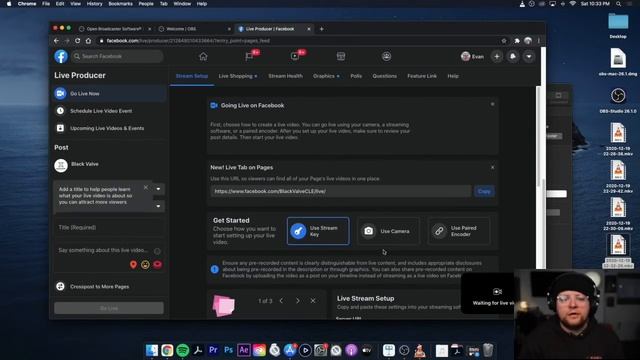Choose Use Stream Key option
Image resolution: width=640 pixels, height=360 pixels.
point(318,231)
